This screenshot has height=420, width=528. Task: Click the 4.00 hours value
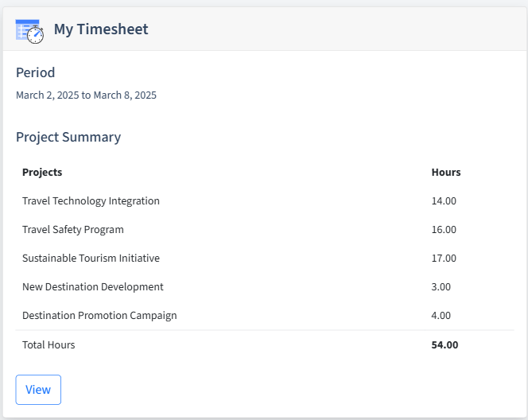pyautogui.click(x=441, y=315)
